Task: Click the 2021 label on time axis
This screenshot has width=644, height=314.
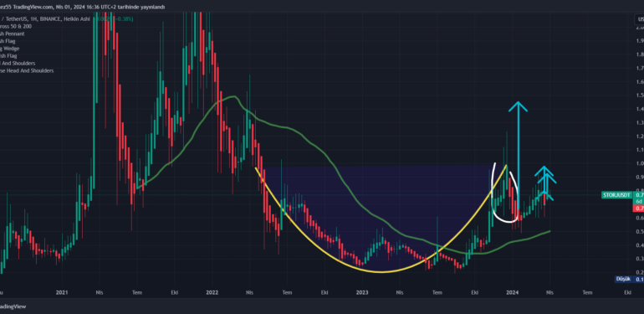Action: pos(62,292)
